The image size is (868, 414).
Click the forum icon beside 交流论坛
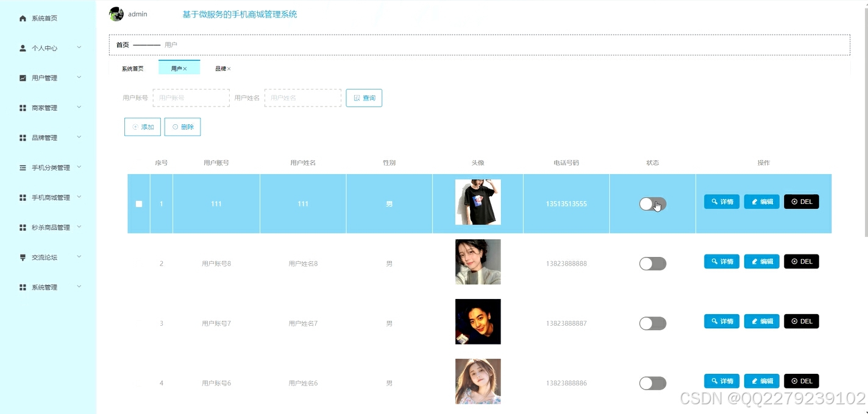pyautogui.click(x=23, y=257)
